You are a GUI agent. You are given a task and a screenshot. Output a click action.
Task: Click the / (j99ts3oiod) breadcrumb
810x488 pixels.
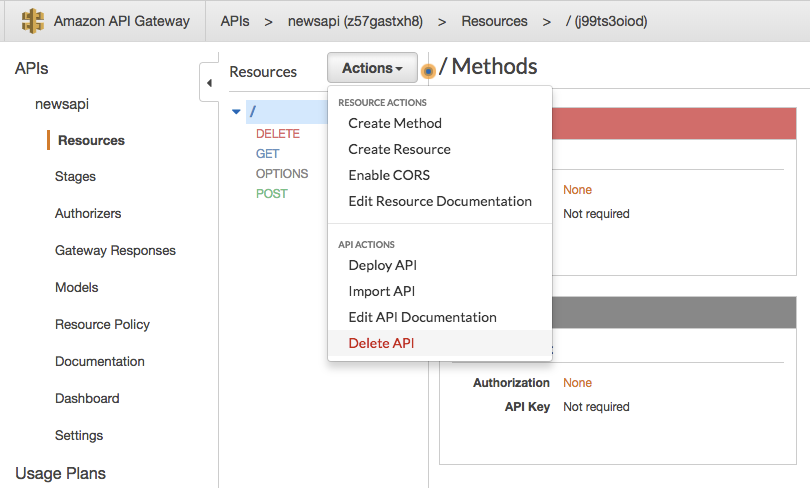coord(606,21)
